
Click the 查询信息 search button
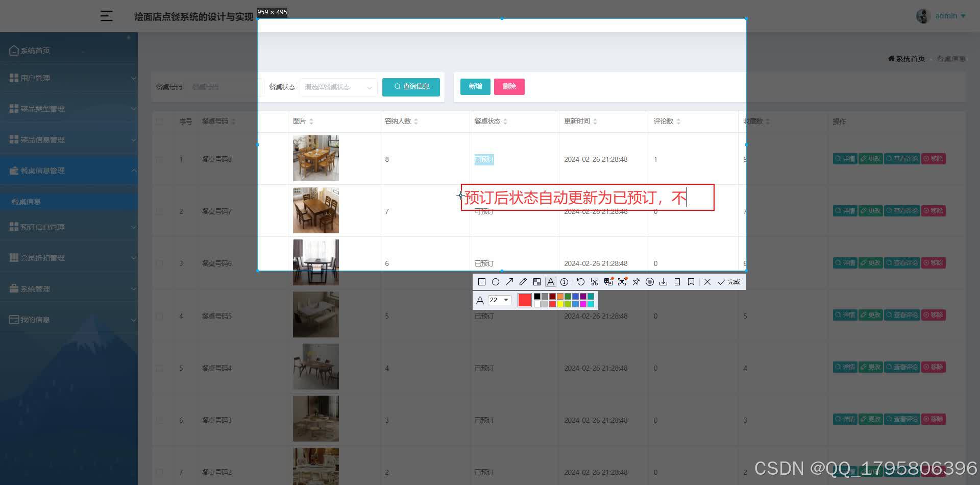click(411, 87)
